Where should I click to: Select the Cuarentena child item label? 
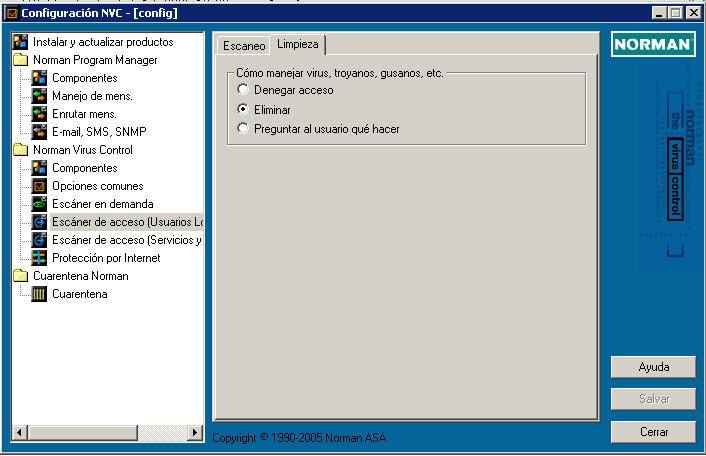(x=80, y=294)
